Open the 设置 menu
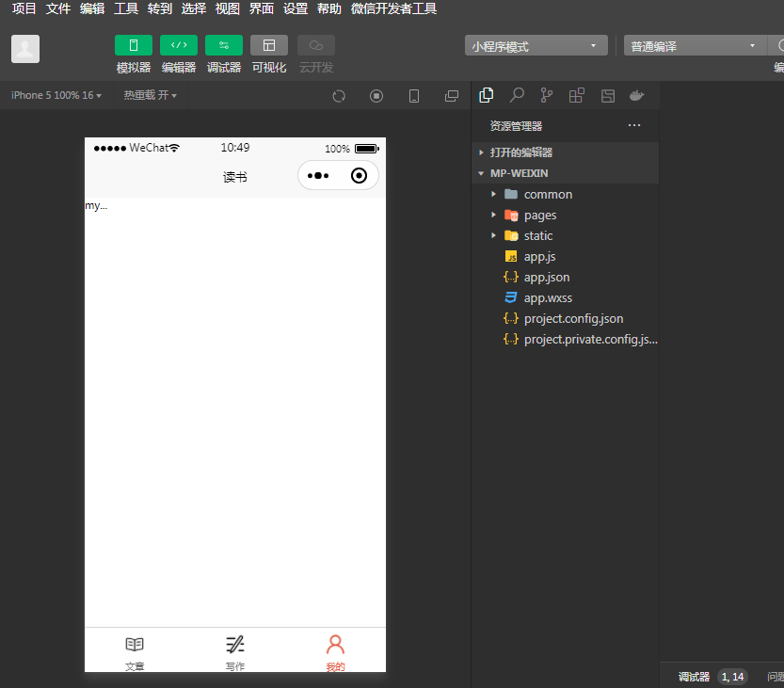Image resolution: width=784 pixels, height=688 pixels. 296,8
